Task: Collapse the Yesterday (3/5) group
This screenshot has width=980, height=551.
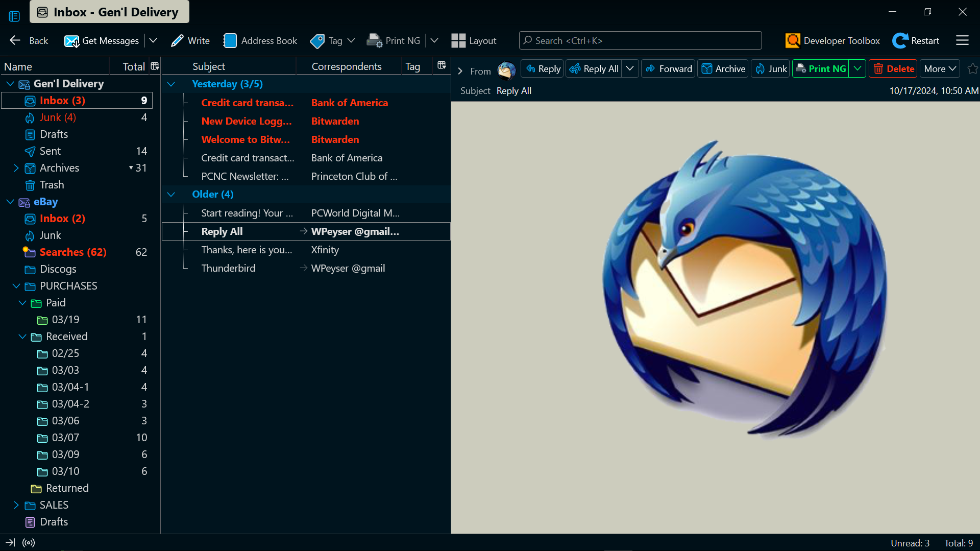Action: tap(171, 84)
